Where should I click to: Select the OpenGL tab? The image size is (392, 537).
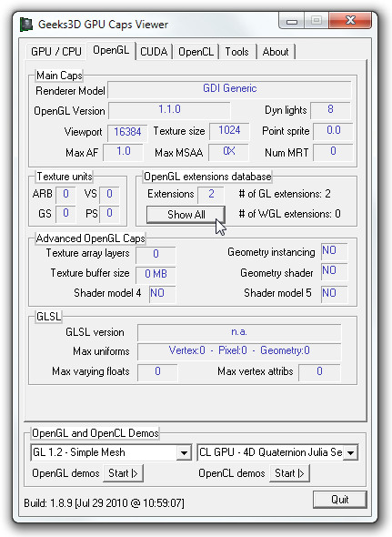click(111, 50)
